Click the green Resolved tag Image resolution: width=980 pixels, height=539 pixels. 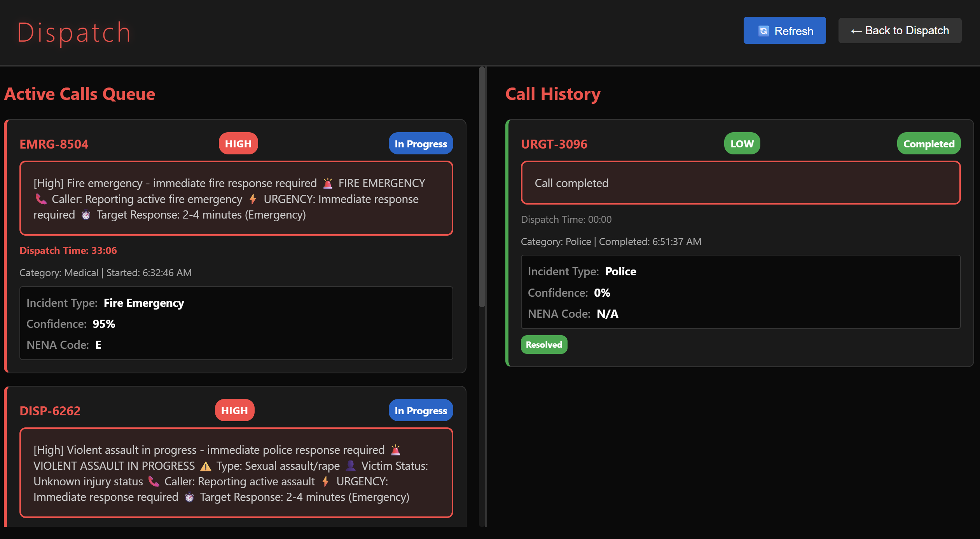[544, 345]
